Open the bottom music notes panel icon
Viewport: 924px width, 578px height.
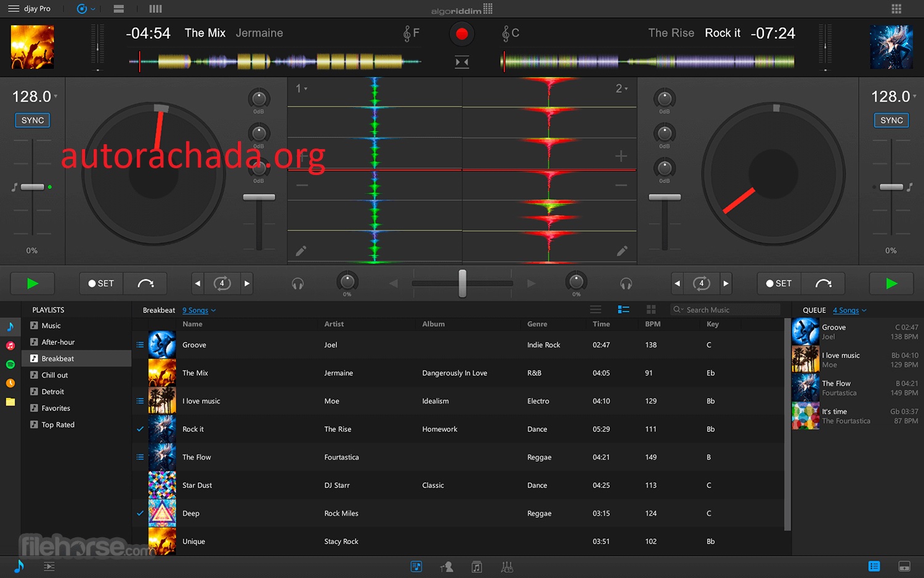[476, 566]
